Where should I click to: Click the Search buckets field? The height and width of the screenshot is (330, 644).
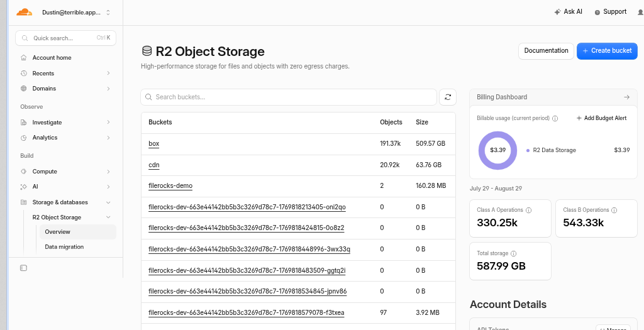[288, 97]
